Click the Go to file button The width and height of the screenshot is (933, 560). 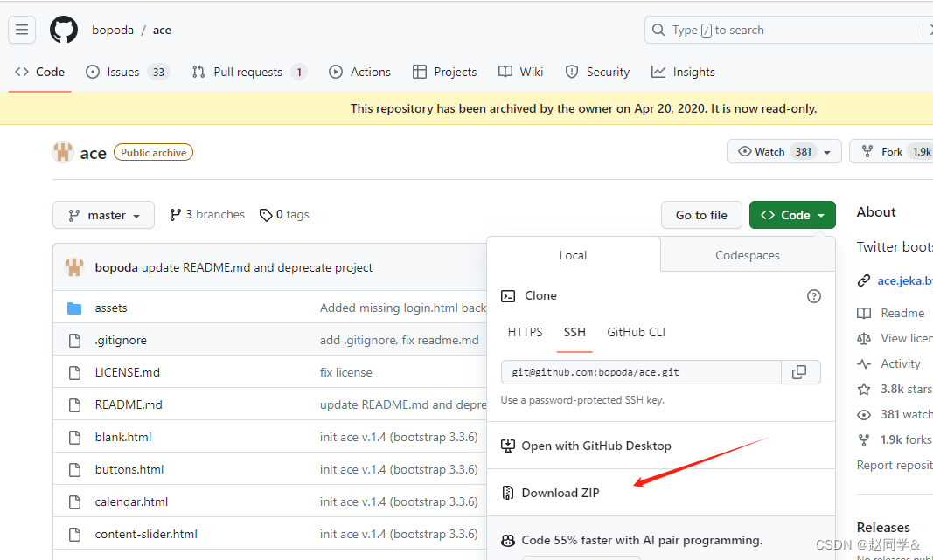[x=701, y=214]
